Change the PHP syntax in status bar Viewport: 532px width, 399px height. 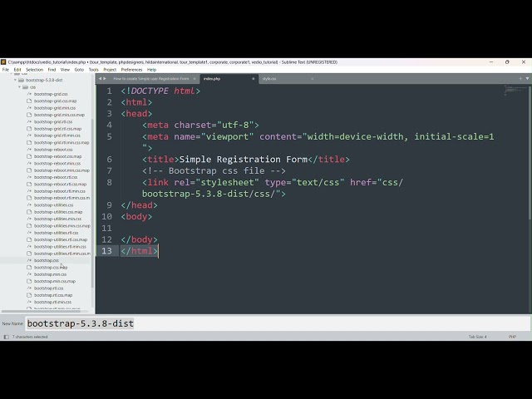tap(512, 337)
